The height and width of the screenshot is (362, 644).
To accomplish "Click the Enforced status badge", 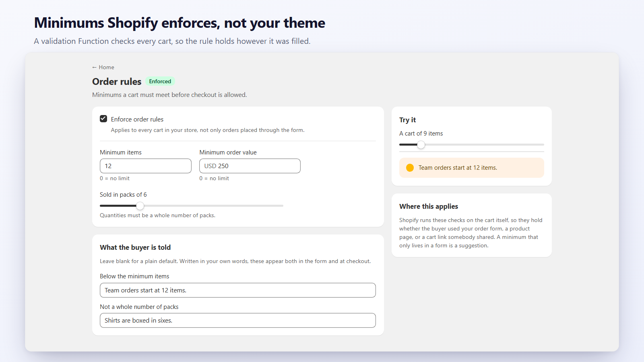I will [160, 81].
